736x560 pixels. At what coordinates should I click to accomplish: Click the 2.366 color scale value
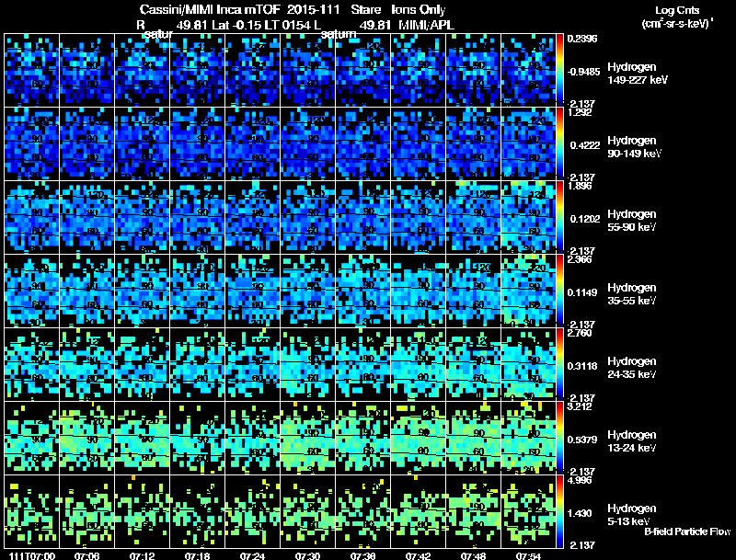pyautogui.click(x=580, y=260)
